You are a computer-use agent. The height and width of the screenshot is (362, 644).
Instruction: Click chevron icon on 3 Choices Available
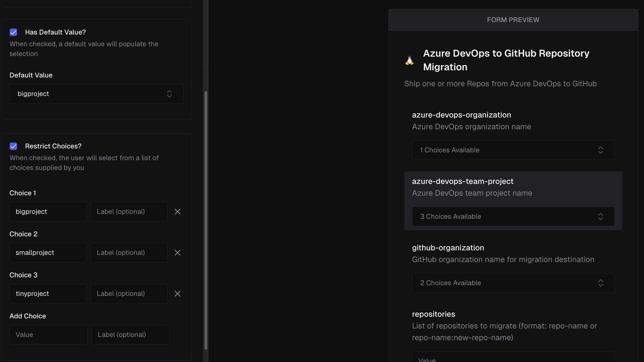point(600,216)
